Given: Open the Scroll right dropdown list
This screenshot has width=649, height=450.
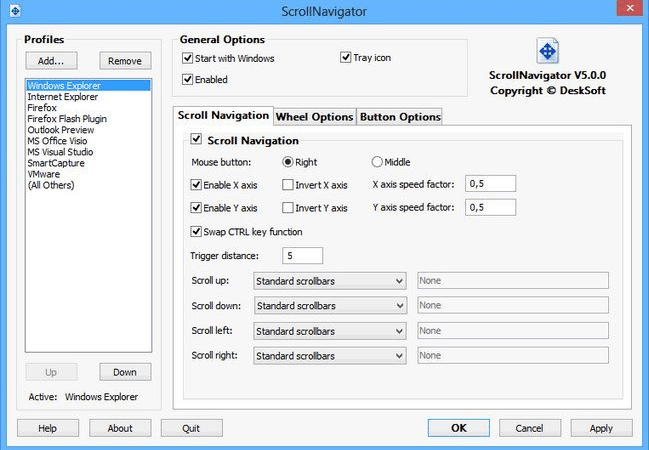Looking at the screenshot, I should click(330, 356).
